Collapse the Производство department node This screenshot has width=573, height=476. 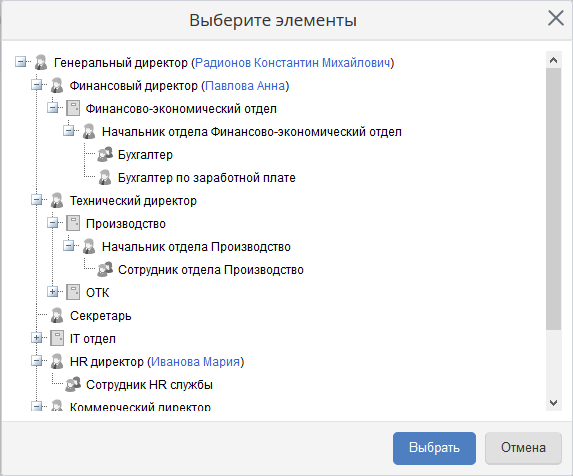tap(53, 223)
